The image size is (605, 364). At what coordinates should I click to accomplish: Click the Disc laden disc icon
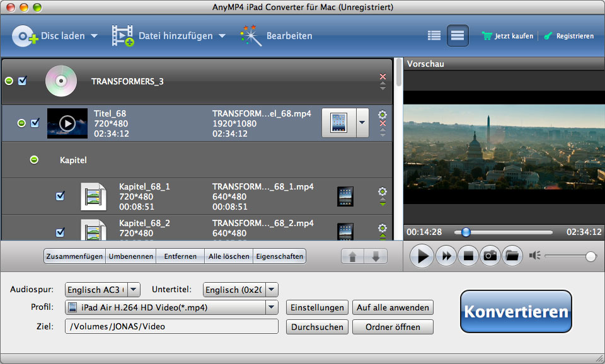pyautogui.click(x=25, y=36)
